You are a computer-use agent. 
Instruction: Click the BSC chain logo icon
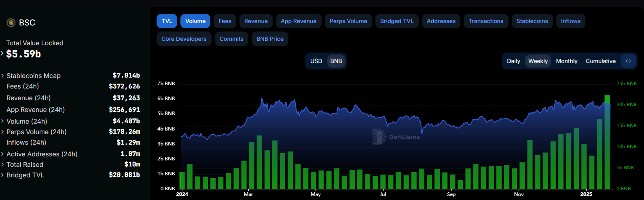pos(11,23)
